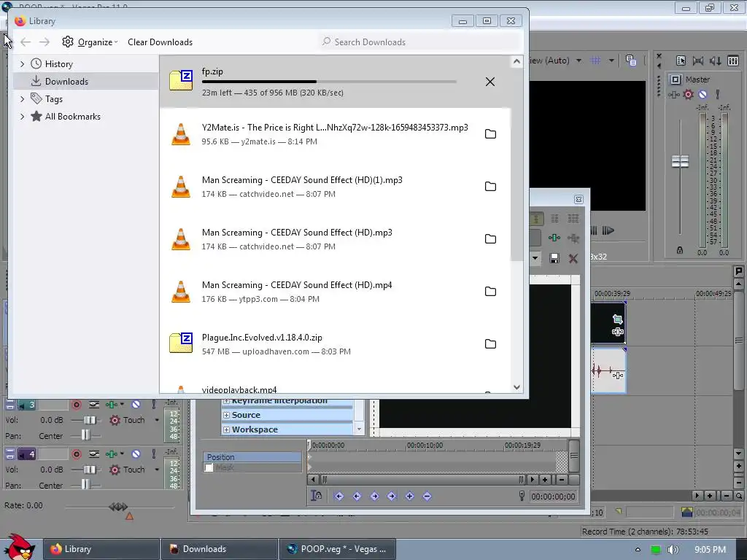Open containing folder for Y2Mate.is mp3

tap(490, 134)
